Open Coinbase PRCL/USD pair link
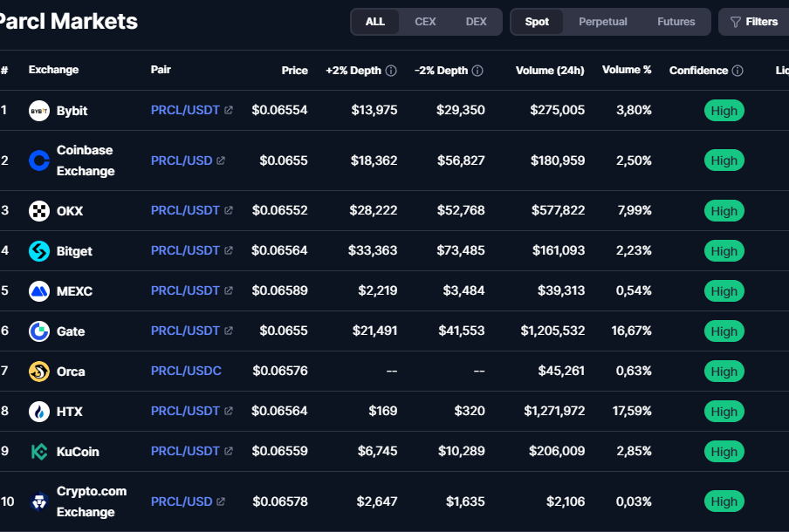 [x=182, y=160]
